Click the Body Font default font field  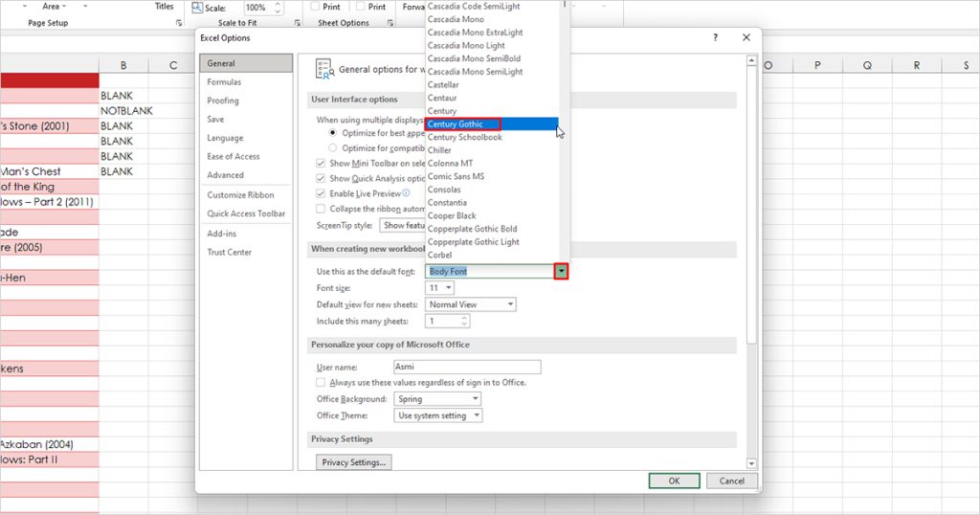(x=490, y=271)
